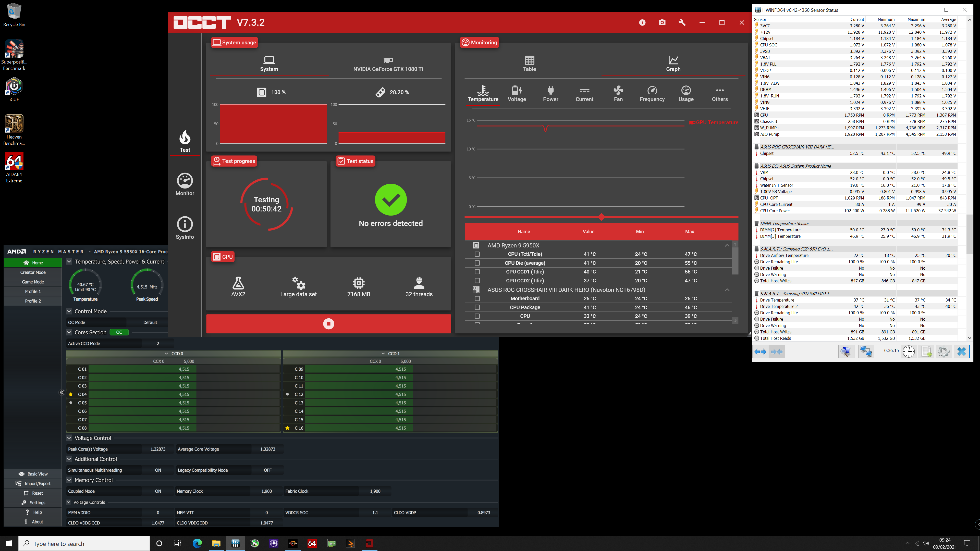Click HWiNFO logging start sheet icon
Image resolution: width=980 pixels, height=551 pixels.
[926, 351]
